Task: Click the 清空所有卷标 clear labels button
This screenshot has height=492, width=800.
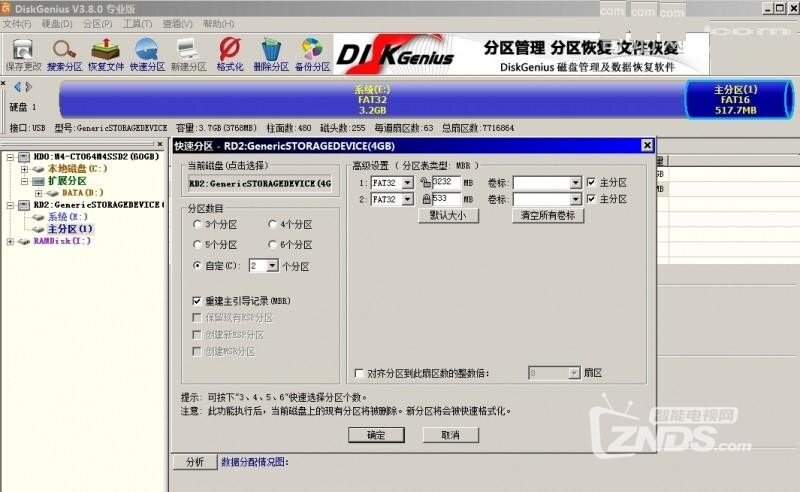Action: (547, 215)
